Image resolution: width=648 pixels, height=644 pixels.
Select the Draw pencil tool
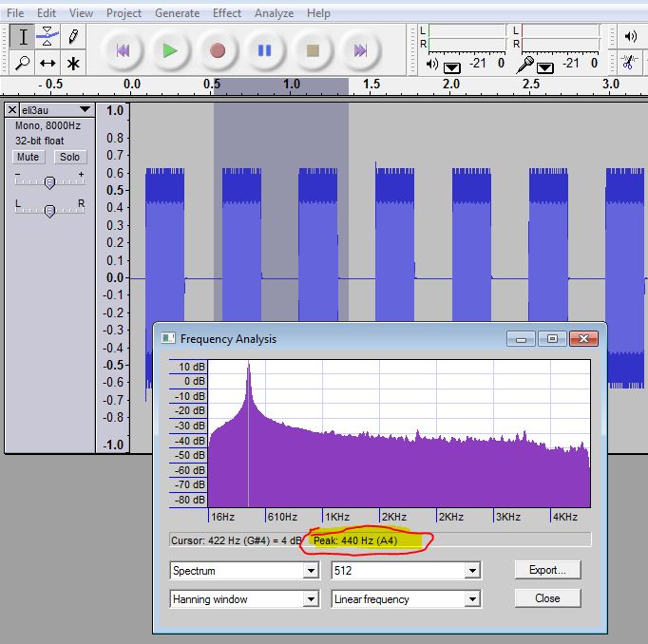point(73,37)
